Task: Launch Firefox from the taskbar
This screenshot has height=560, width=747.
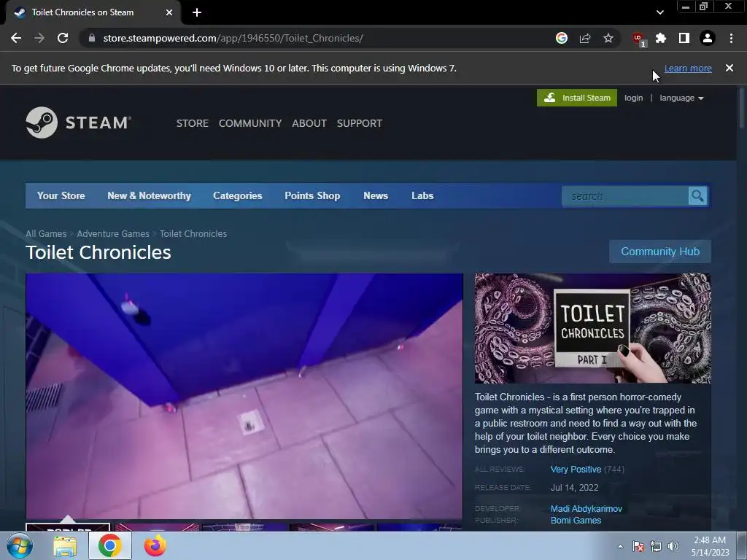Action: tap(155, 545)
